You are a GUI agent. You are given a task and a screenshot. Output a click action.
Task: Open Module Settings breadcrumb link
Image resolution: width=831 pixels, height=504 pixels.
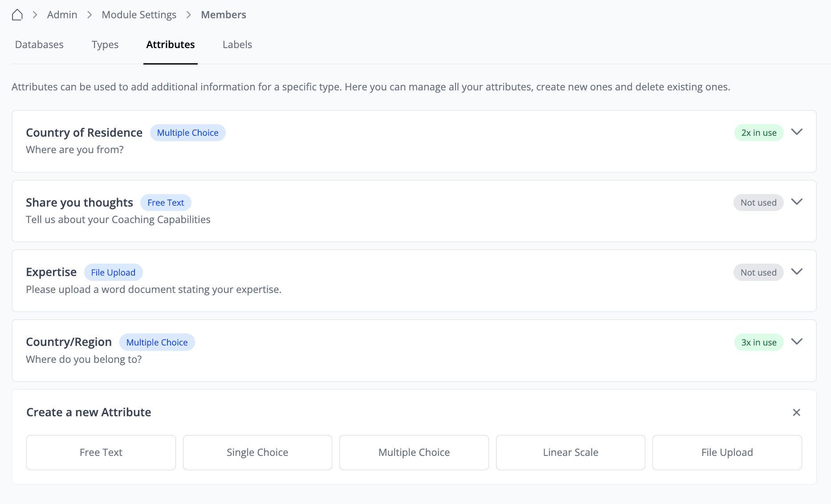[139, 15]
